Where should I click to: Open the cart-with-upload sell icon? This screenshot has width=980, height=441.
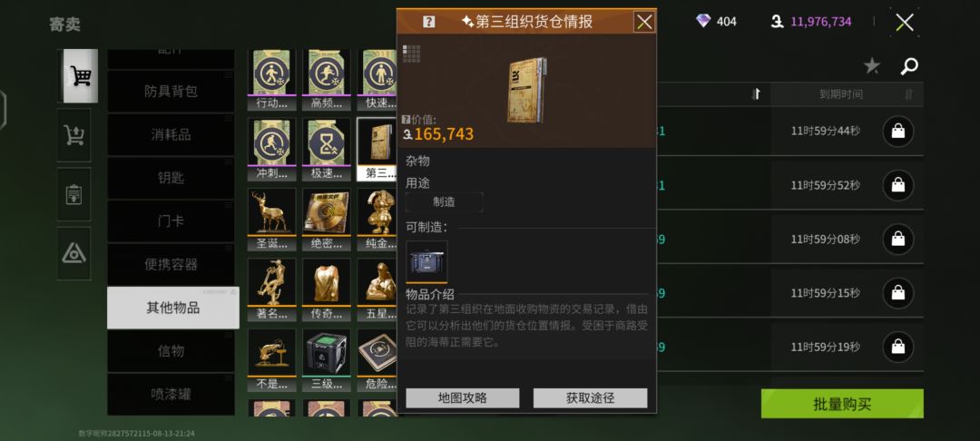click(x=74, y=135)
